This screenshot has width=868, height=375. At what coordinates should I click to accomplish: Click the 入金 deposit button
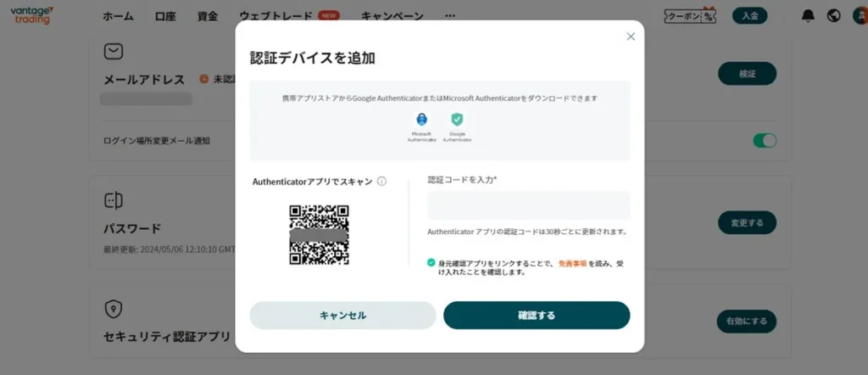point(750,16)
